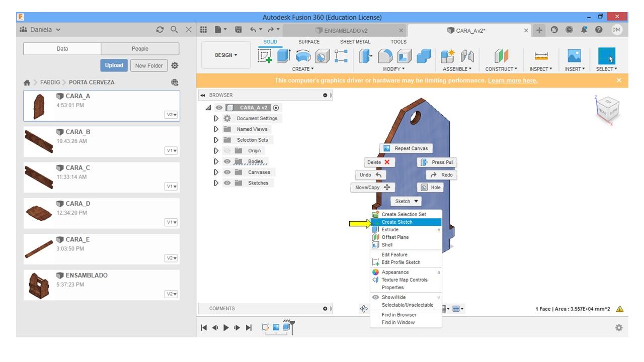Click the orbit view cube

point(607,109)
